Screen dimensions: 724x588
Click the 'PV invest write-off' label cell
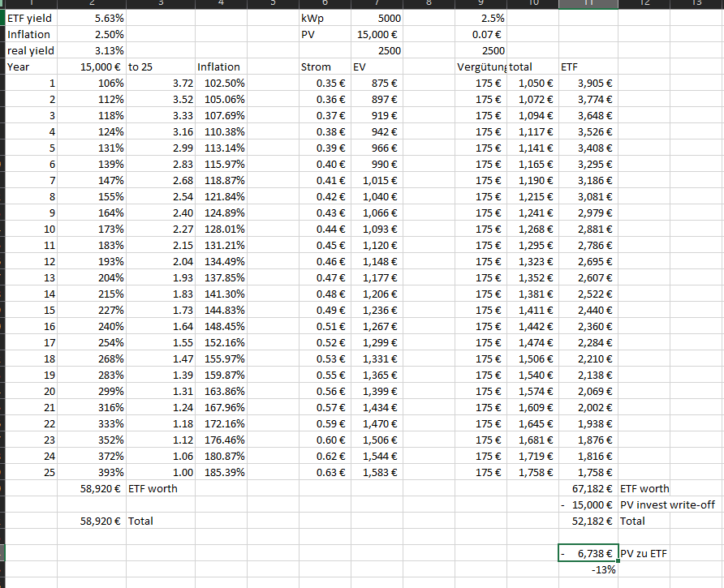pyautogui.click(x=667, y=504)
